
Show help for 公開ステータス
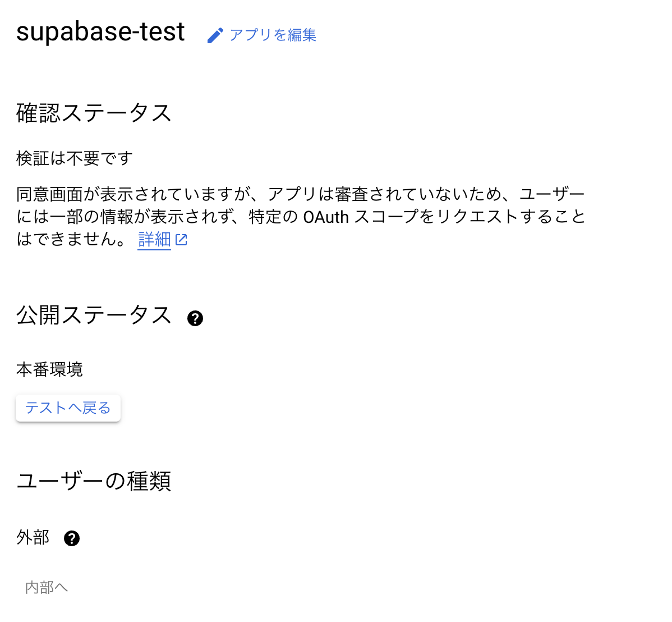point(195,318)
